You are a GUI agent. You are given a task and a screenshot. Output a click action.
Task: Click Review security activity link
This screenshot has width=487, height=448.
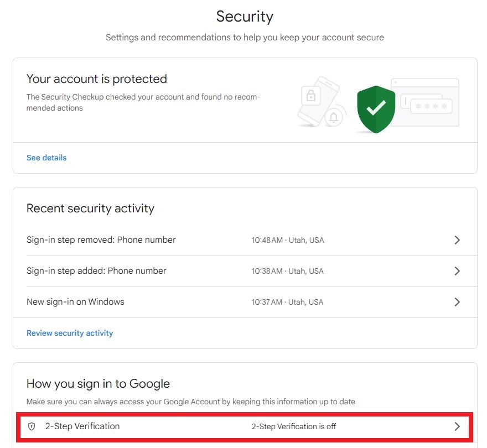[70, 333]
